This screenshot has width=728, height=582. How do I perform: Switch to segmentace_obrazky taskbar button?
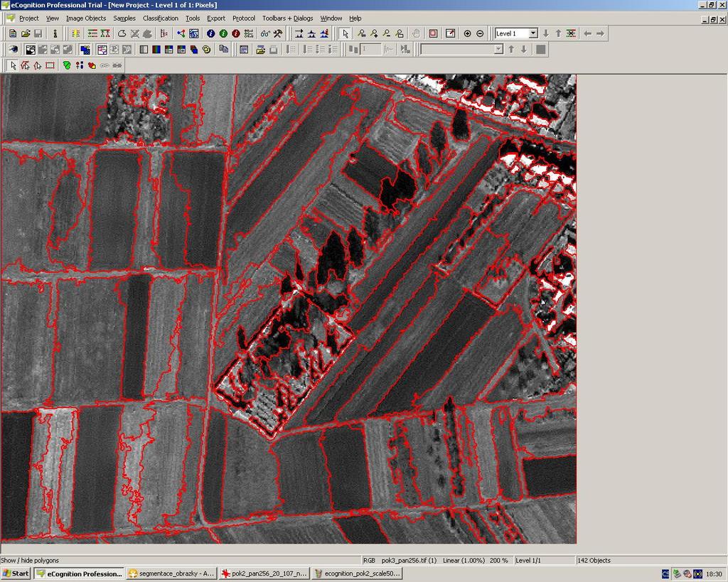coord(171,573)
